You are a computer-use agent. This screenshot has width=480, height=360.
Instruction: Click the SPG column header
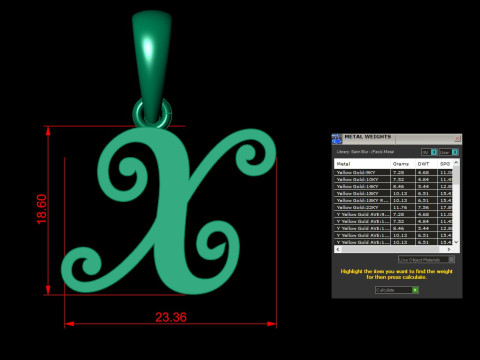coord(445,164)
